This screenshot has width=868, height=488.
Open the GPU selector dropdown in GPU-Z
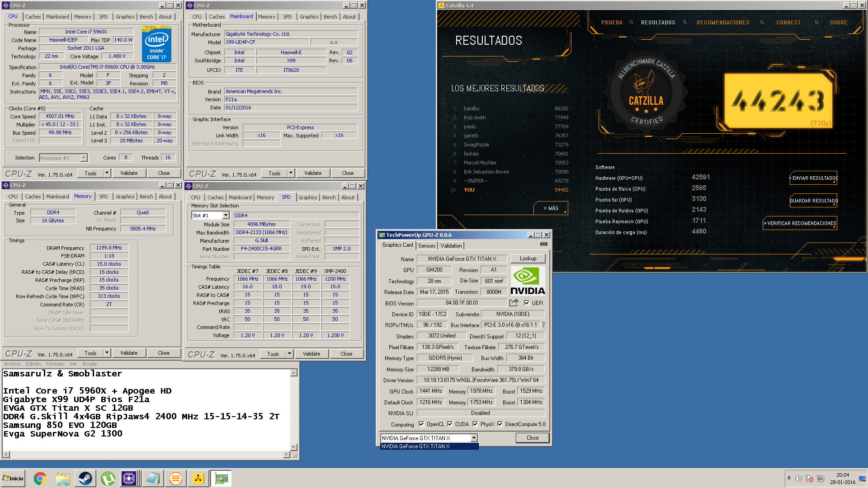pyautogui.click(x=474, y=438)
